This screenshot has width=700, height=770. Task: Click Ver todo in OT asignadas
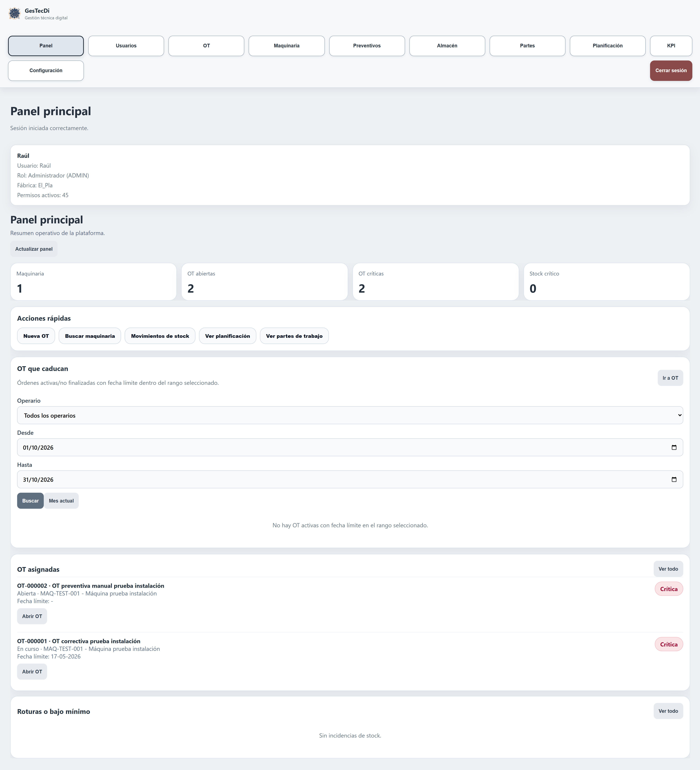668,569
